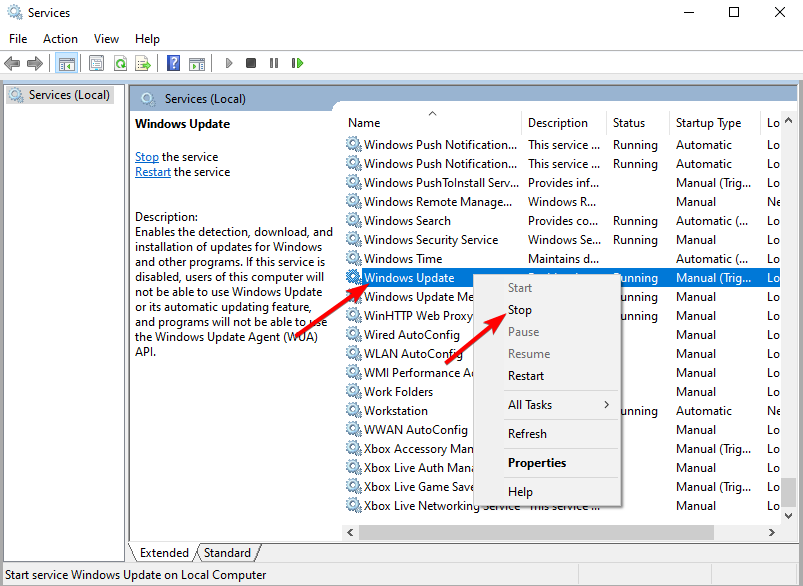Image resolution: width=803 pixels, height=586 pixels.
Task: Click the Start Service play icon
Action: click(x=229, y=64)
